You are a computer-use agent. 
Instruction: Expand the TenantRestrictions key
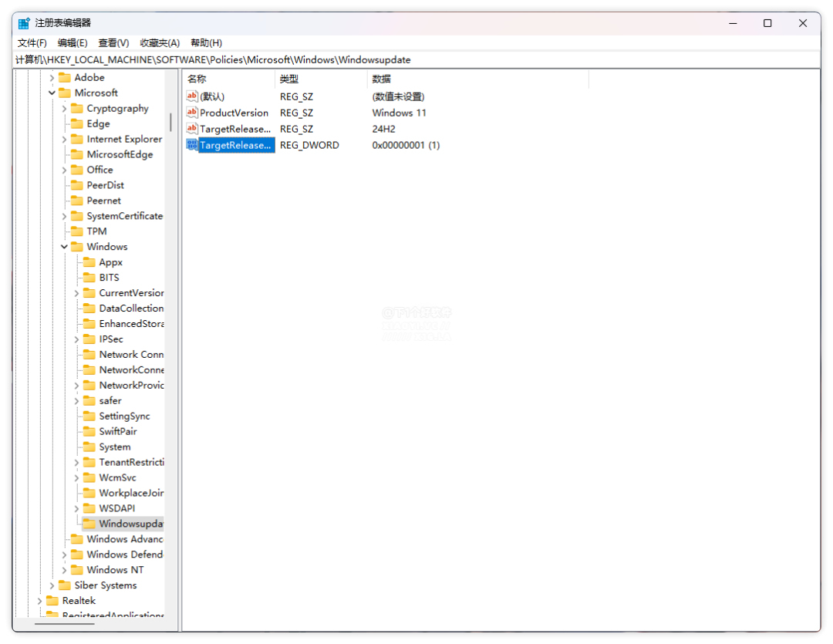(x=76, y=463)
